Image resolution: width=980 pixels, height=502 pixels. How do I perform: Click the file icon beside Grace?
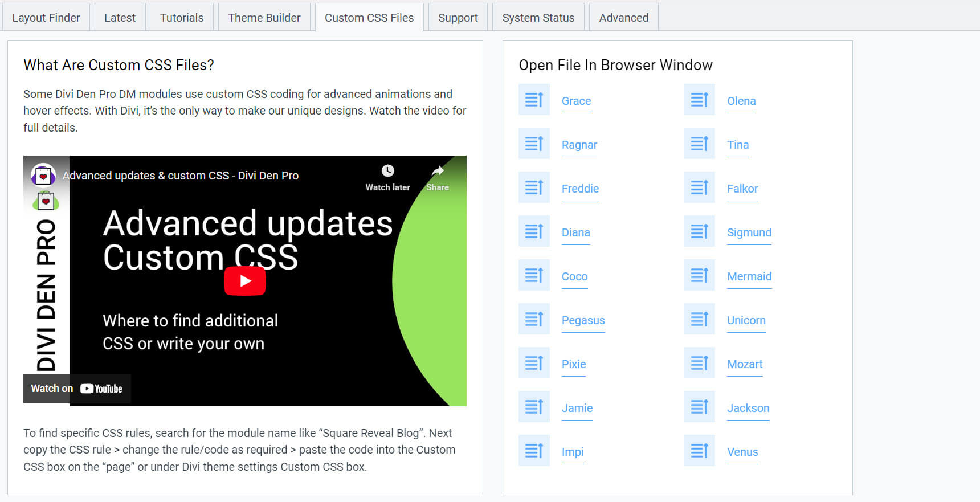point(534,100)
